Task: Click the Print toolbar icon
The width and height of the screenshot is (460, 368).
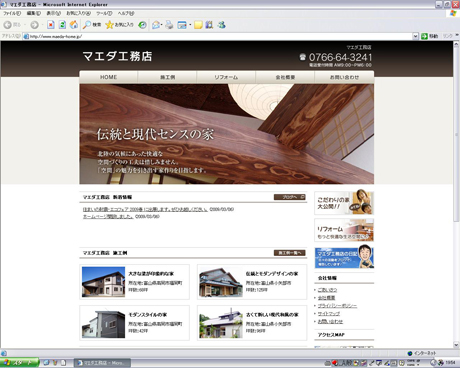Action: click(x=169, y=25)
